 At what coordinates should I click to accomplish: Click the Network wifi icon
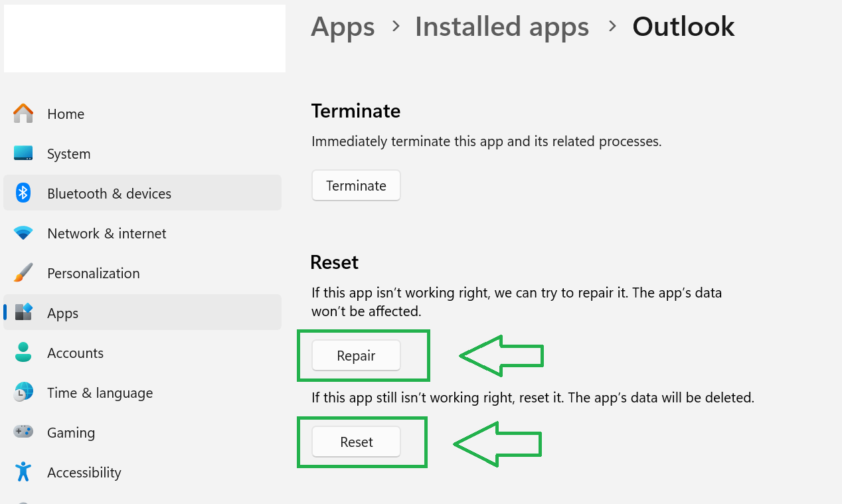click(23, 233)
